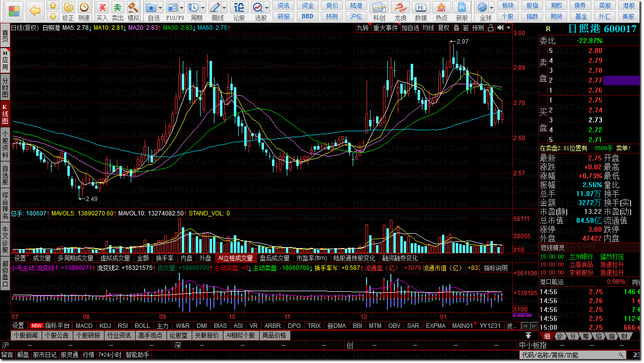Viewport: 644px width, 363px height.
Task: Click the right scroll arrow of the indicator tabs
Action: click(534, 326)
